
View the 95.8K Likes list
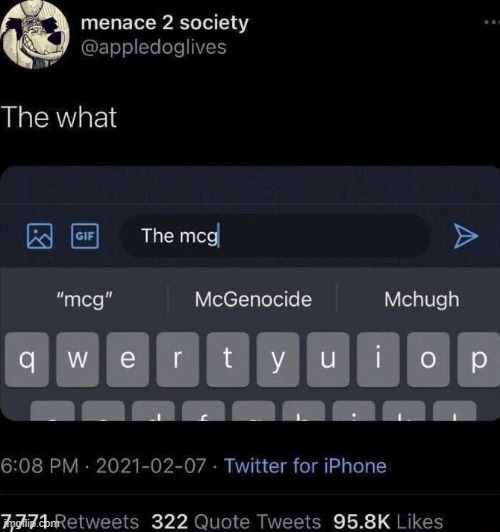[388, 521]
